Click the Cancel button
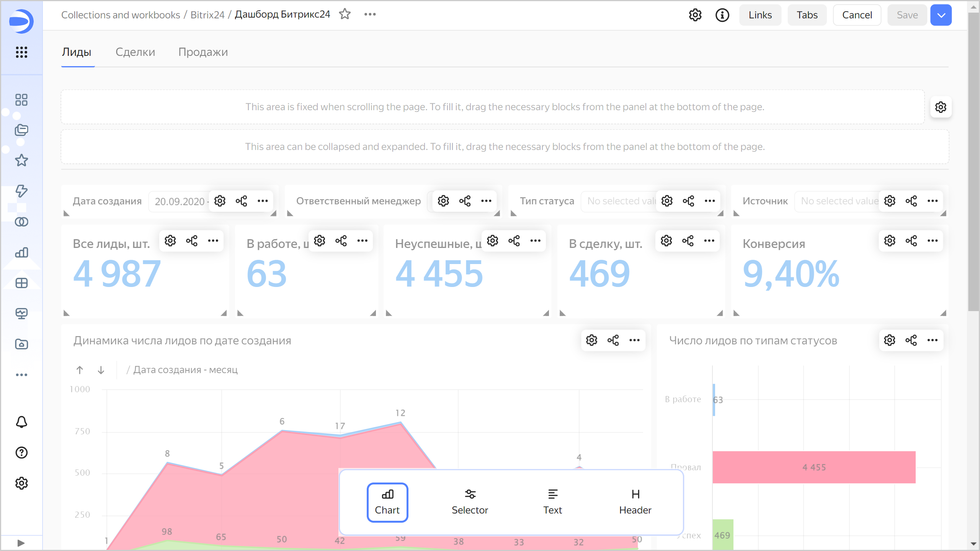 857,15
